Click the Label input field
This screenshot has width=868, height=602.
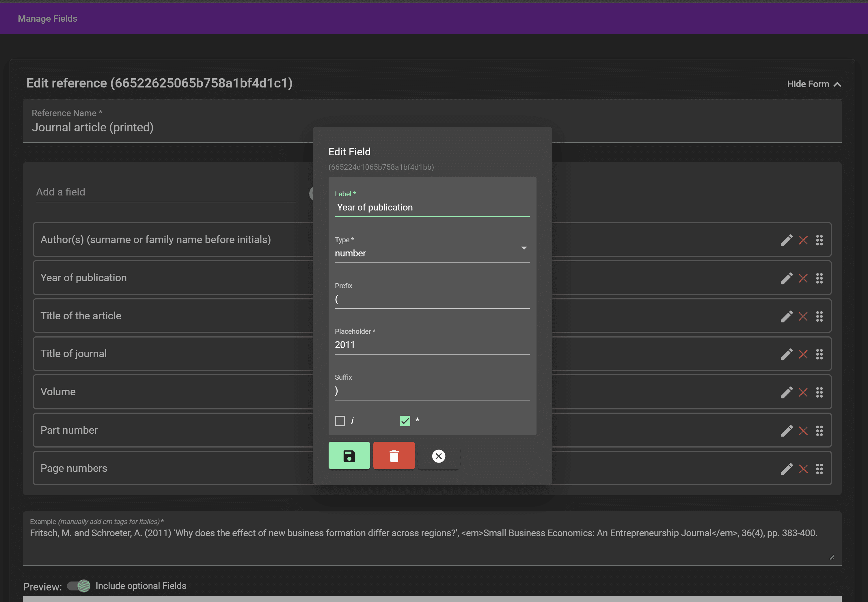click(x=432, y=208)
